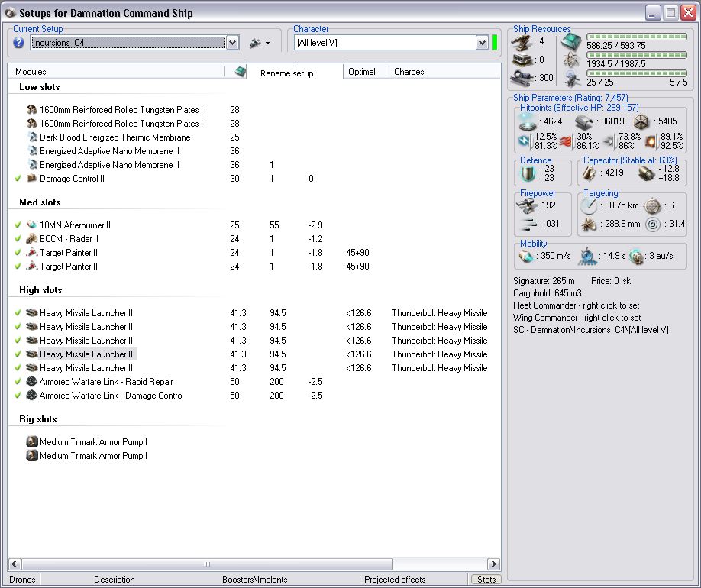Switch to the Description tab
Viewport: 701px width, 588px height.
tap(114, 580)
